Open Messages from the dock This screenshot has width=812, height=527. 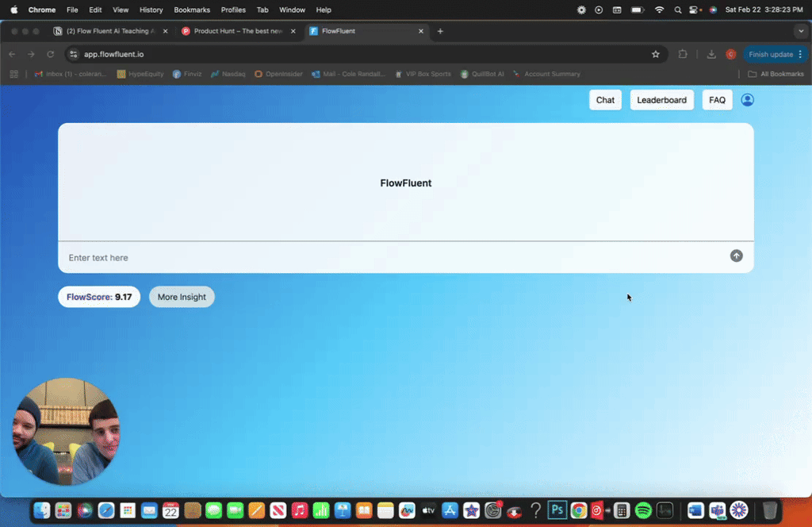(213, 511)
